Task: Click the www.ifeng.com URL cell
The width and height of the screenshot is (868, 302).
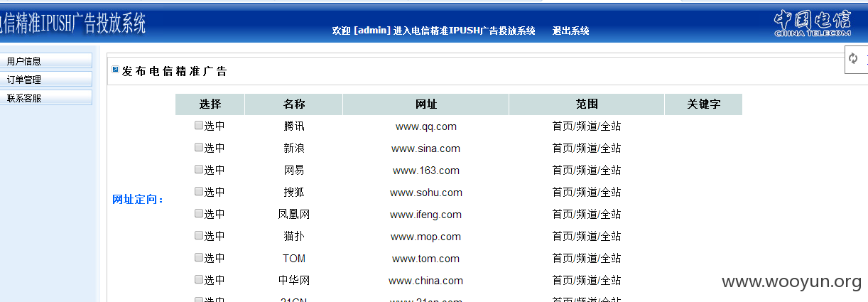Action: point(426,215)
